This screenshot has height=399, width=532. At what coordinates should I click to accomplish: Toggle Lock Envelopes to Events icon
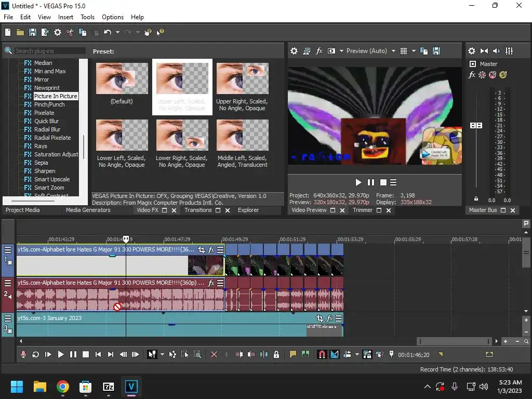pyautogui.click(x=367, y=354)
